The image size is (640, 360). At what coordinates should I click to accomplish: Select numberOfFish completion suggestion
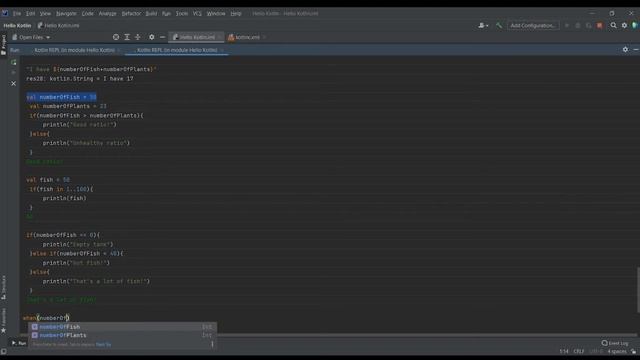[x=122, y=327]
